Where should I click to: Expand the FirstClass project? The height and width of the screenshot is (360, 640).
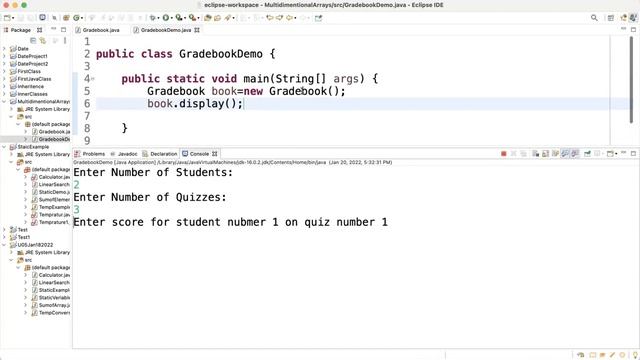pos(4,71)
